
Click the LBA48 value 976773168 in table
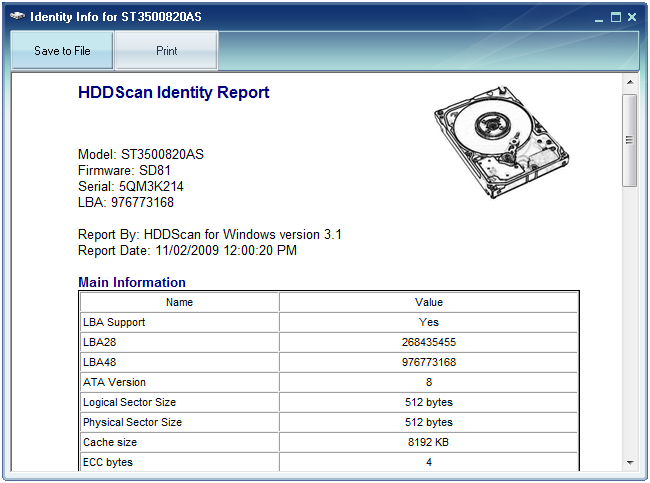coord(429,362)
